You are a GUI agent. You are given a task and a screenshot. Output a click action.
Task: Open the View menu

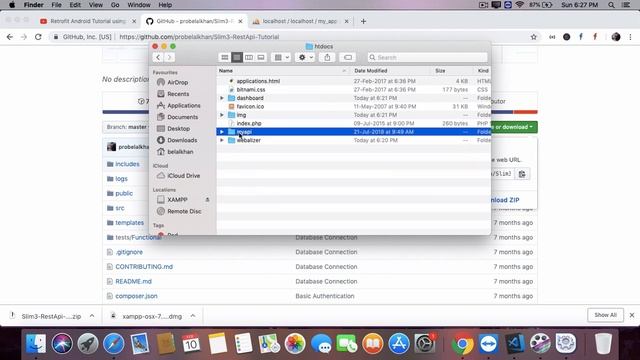tap(96, 5)
